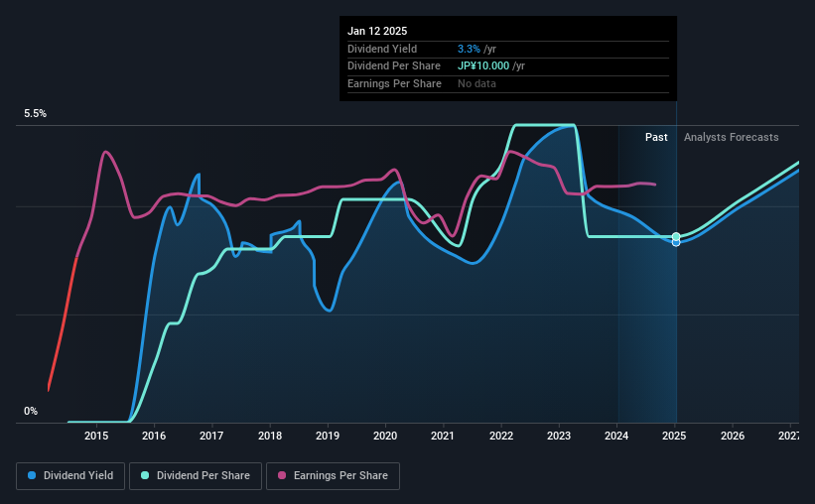The height and width of the screenshot is (504, 815).
Task: Click the Analysts Forecasts label
Action: point(732,137)
